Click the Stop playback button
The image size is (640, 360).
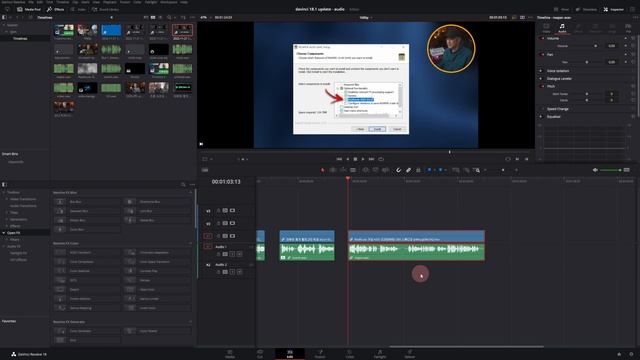pos(355,159)
